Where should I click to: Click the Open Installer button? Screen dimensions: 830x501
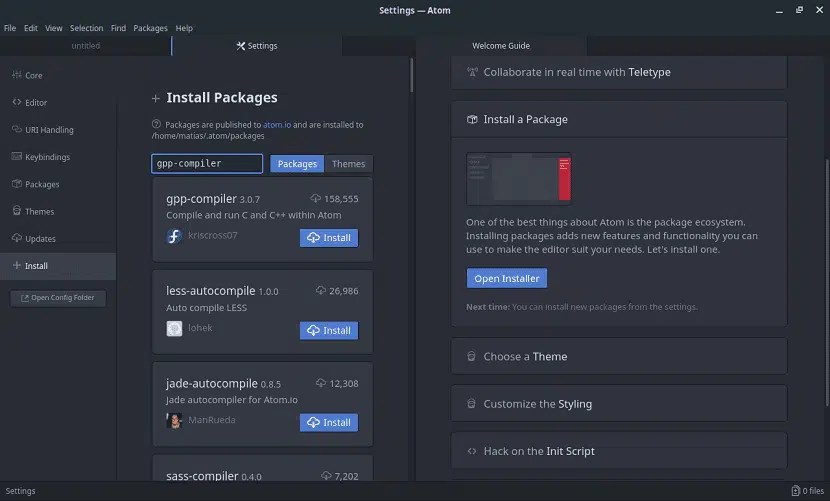pyautogui.click(x=507, y=279)
